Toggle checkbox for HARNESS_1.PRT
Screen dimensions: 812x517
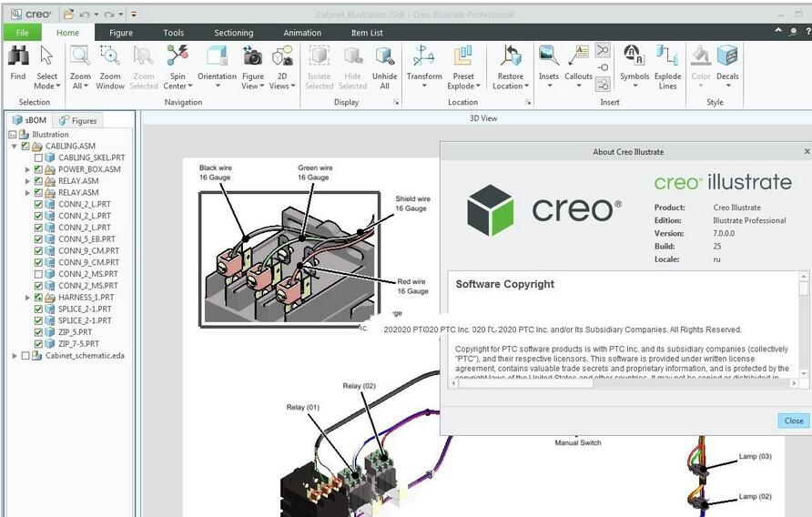38,298
